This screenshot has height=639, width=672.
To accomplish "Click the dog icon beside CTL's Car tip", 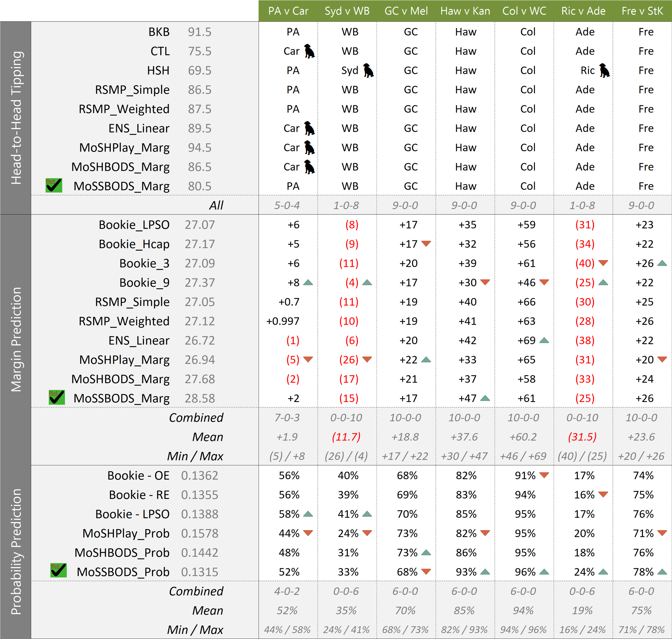I will (x=309, y=51).
